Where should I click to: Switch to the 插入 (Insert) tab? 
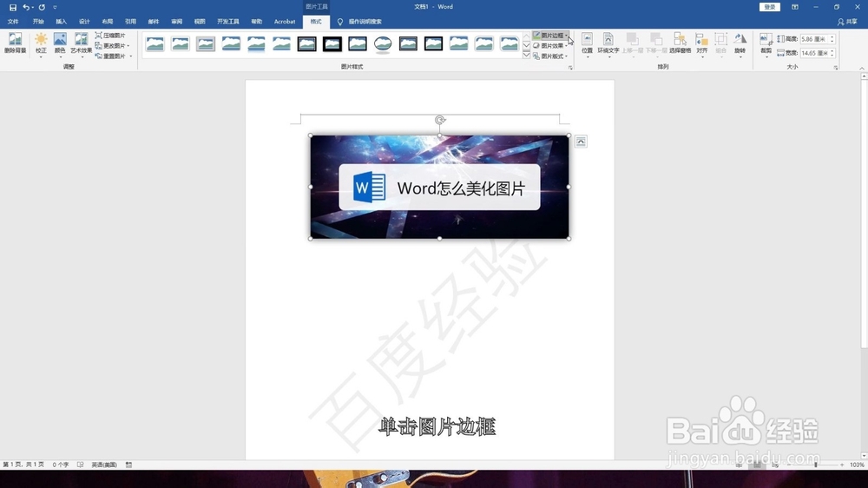[x=62, y=22]
